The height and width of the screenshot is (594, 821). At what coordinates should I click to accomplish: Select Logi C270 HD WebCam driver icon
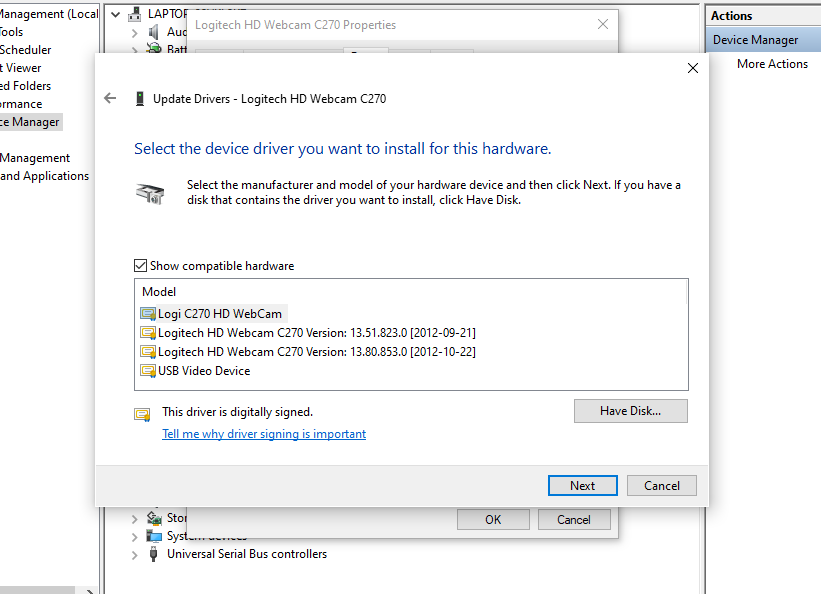pos(148,314)
